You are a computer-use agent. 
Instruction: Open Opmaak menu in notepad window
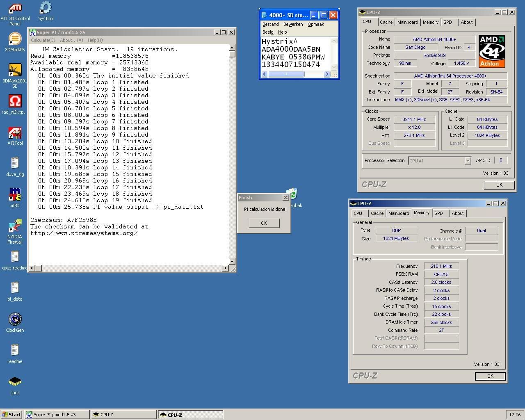pos(316,24)
